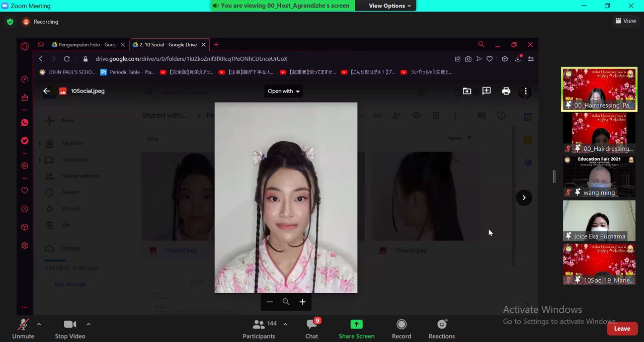Open the Reactions menu
Image resolution: width=644 pixels, height=342 pixels.
tap(442, 329)
